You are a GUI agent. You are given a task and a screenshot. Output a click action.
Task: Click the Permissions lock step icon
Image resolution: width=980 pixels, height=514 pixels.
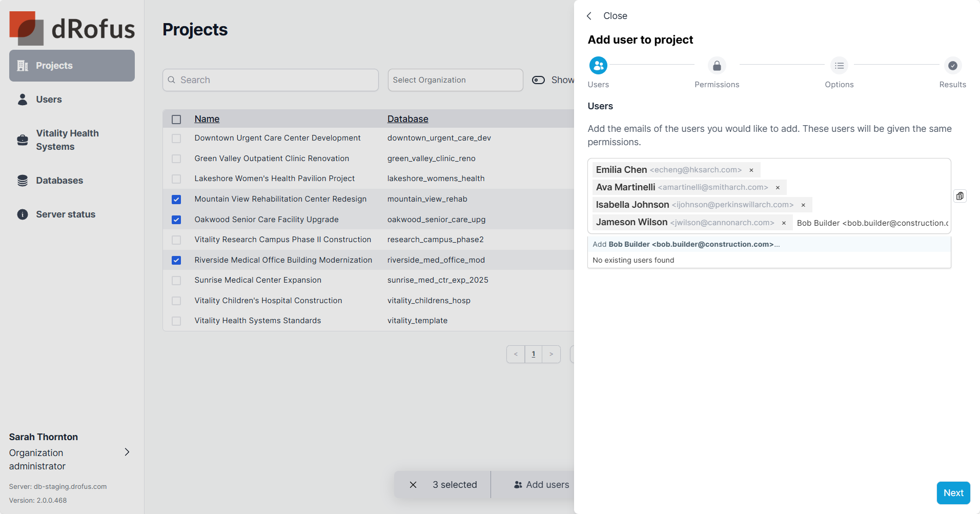pyautogui.click(x=717, y=66)
